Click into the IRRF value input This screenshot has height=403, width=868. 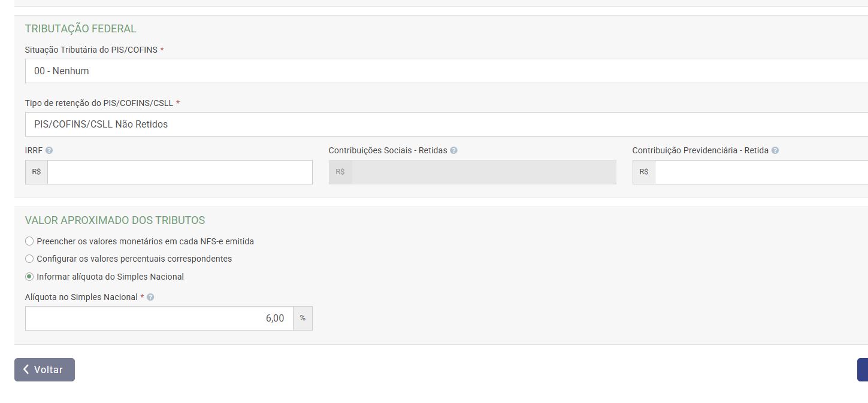180,172
